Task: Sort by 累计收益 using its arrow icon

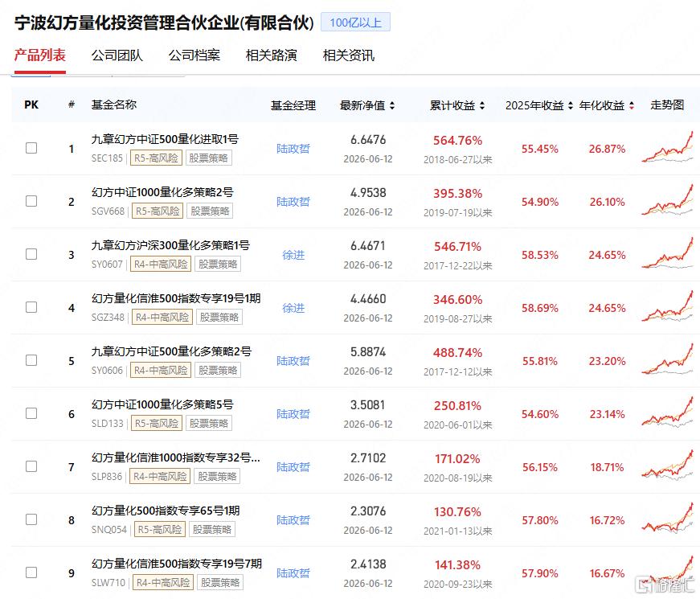Action: coord(482,105)
